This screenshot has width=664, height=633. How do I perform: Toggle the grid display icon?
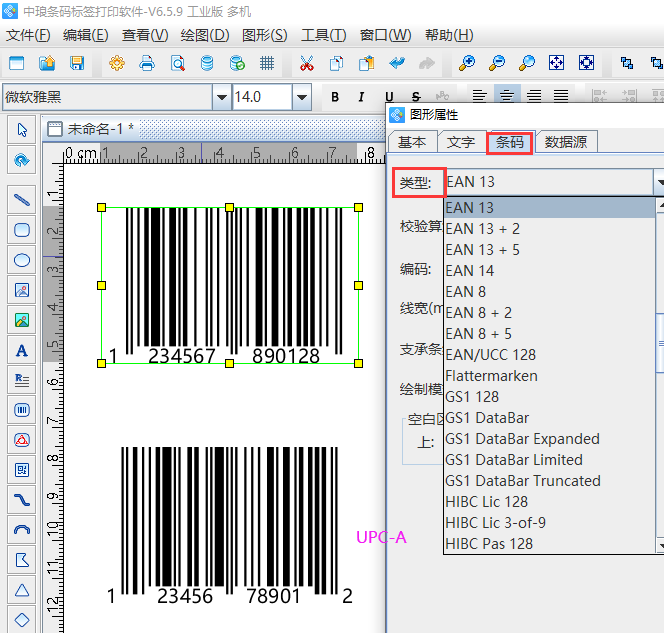coord(267,64)
